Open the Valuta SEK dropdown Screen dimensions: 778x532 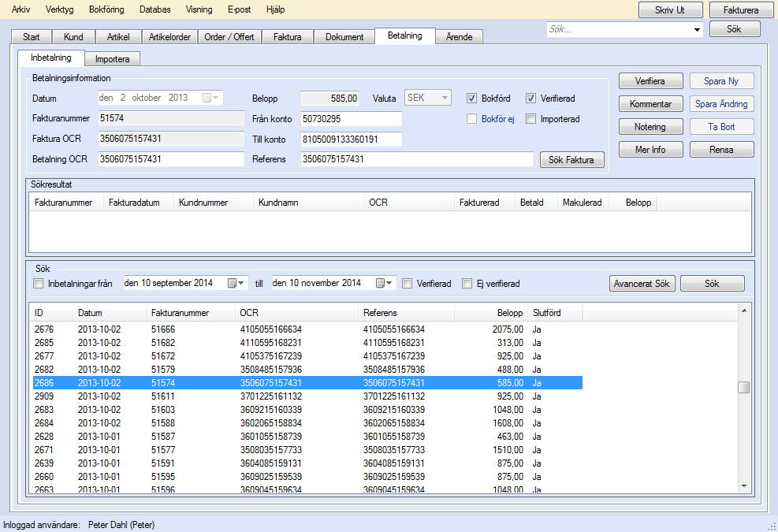[427, 98]
